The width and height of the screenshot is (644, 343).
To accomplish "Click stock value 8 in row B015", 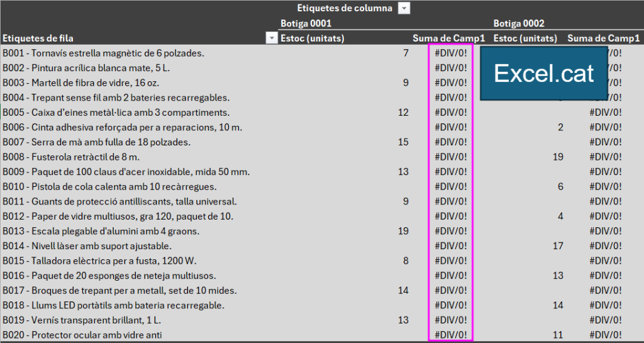I will (x=406, y=261).
